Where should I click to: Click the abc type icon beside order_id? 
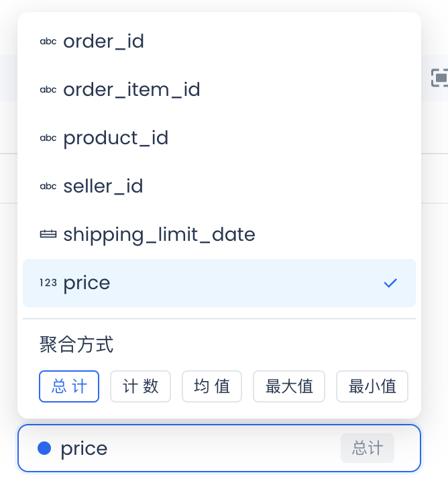(x=48, y=42)
